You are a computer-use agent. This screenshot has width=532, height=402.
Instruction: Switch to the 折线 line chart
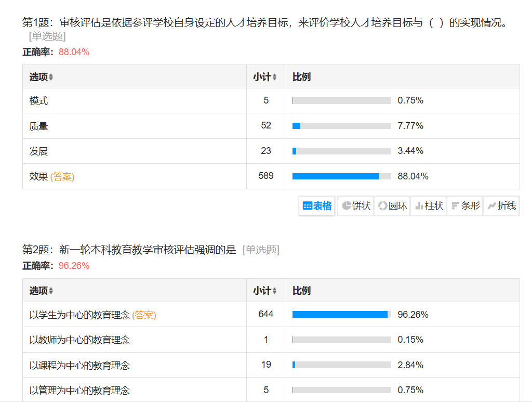pyautogui.click(x=502, y=206)
